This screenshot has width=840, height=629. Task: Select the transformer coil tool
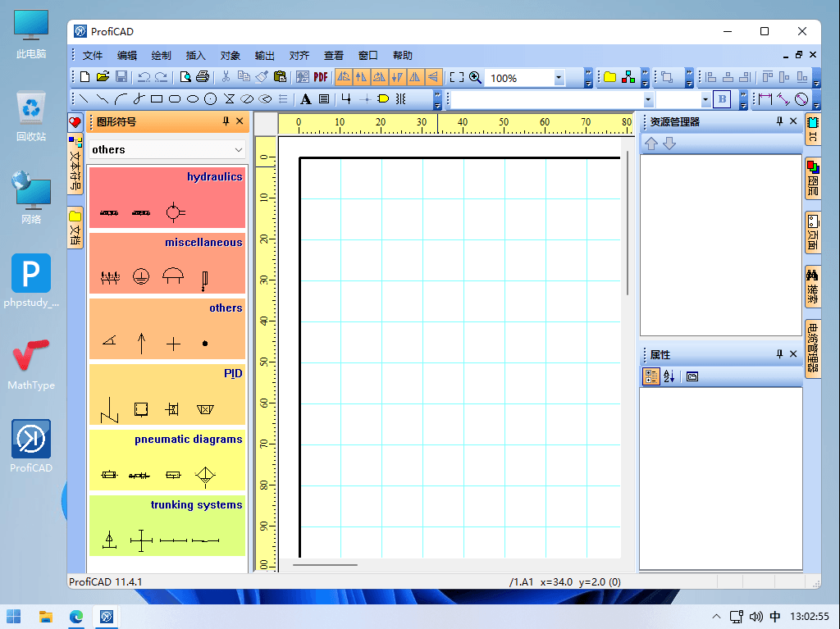[400, 99]
